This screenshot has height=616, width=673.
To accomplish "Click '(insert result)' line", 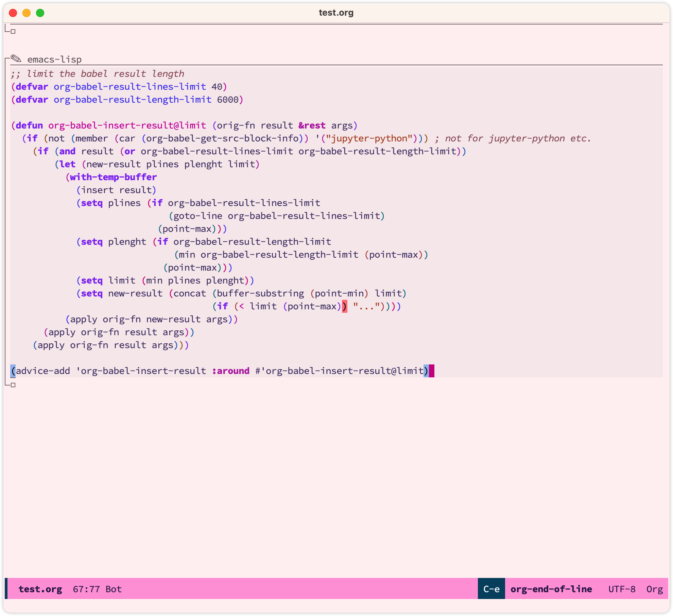I will (116, 190).
